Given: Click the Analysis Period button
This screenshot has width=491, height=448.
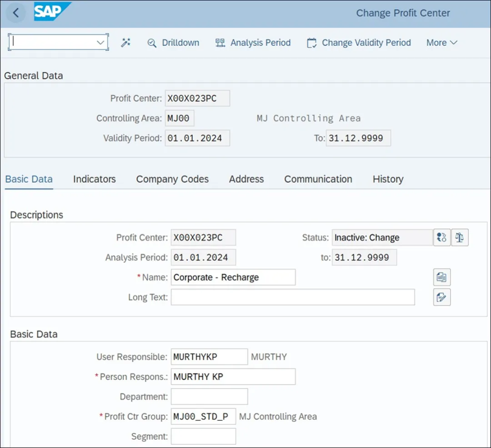Looking at the screenshot, I should click(253, 43).
